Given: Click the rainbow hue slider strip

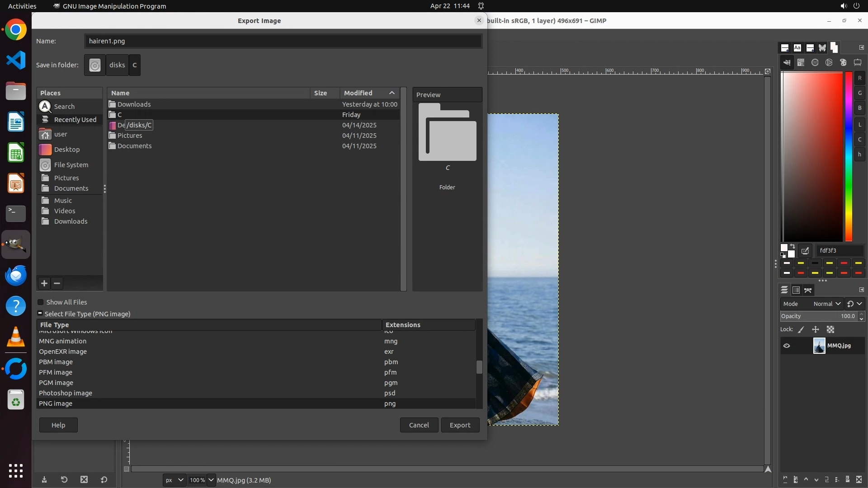Looking at the screenshot, I should click(849, 156).
